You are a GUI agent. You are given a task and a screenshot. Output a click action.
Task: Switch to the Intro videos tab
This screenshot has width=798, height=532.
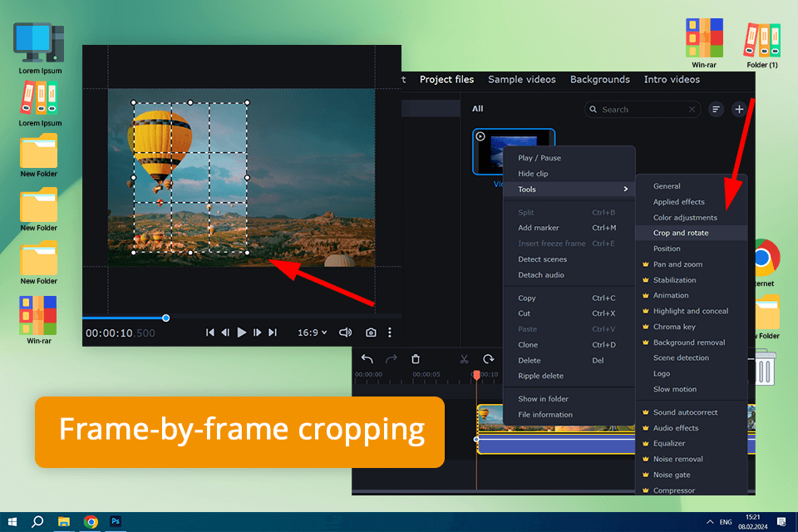672,80
